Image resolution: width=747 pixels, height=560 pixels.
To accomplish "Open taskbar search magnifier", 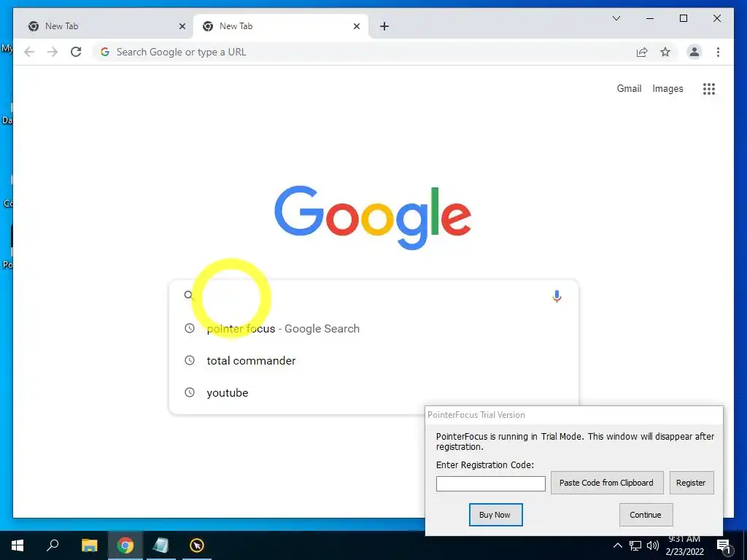I will 53,545.
